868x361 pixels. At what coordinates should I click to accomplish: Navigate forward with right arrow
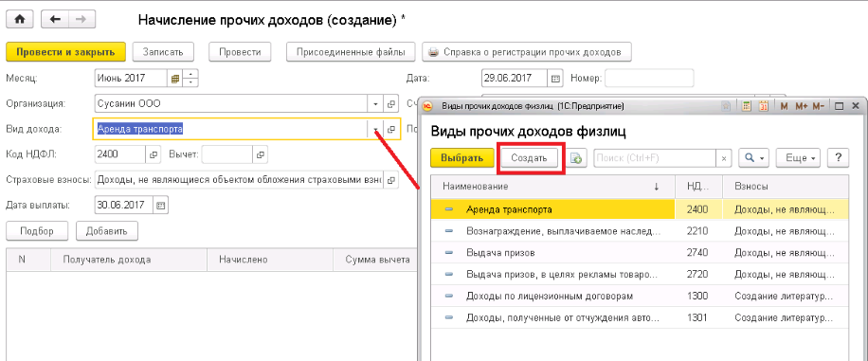point(81,19)
